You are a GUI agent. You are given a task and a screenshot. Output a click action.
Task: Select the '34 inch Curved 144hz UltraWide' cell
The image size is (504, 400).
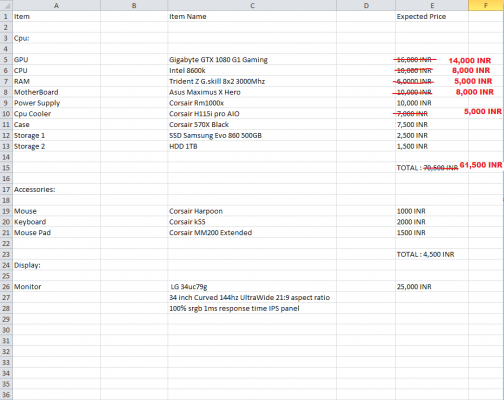click(252, 298)
